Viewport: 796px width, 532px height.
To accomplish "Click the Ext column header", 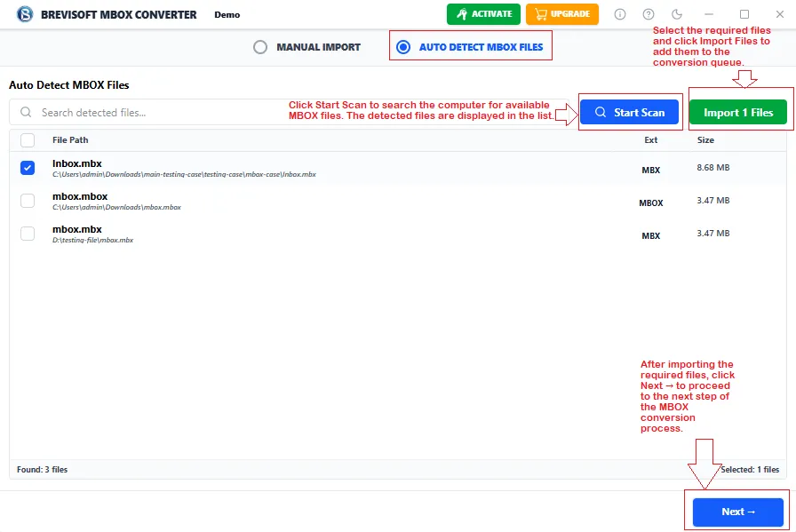I will coord(651,140).
